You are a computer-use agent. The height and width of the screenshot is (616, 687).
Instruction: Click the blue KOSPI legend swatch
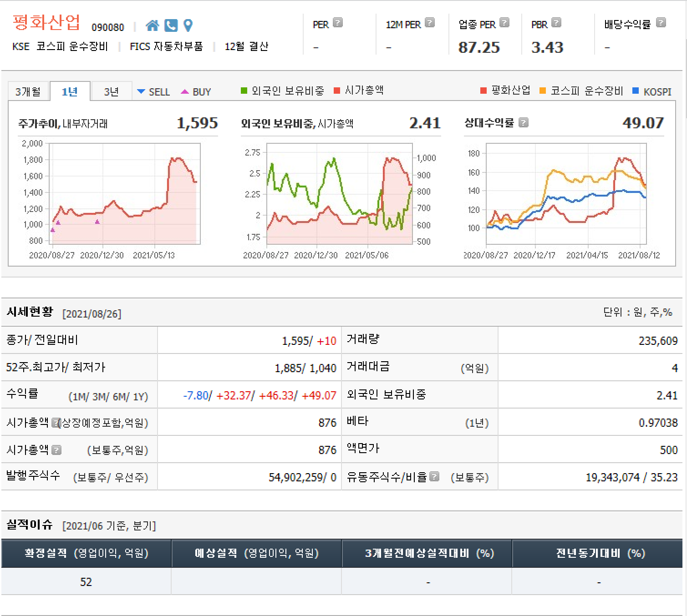click(x=636, y=91)
